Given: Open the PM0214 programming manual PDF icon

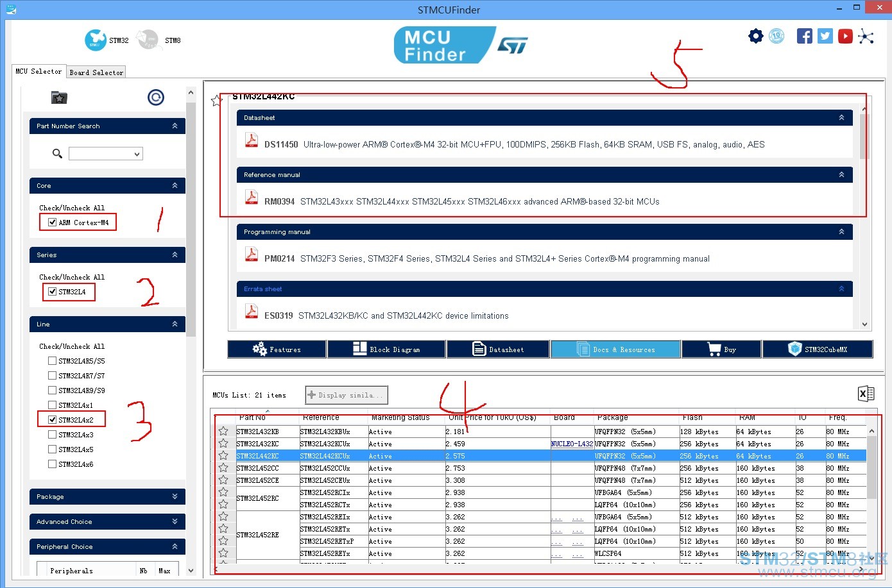Looking at the screenshot, I should click(251, 255).
